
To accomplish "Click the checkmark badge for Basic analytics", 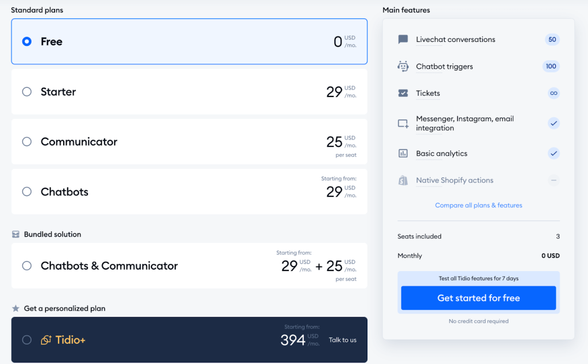I will (x=554, y=153).
